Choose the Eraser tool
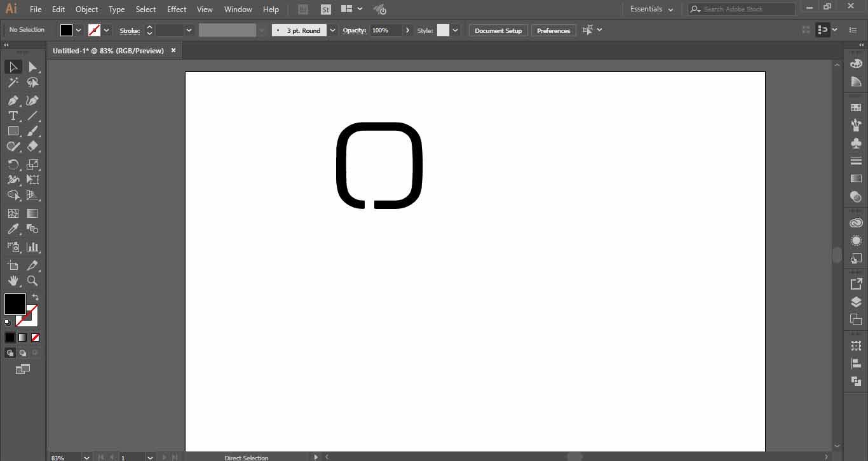 (32, 147)
